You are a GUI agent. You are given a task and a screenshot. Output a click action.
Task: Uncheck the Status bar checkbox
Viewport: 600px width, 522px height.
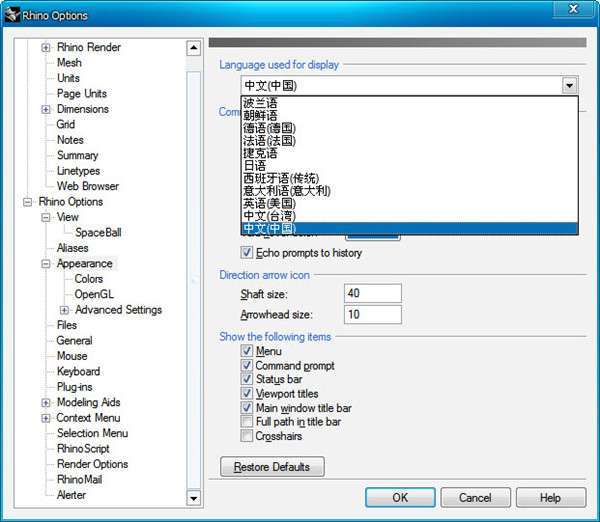point(247,379)
